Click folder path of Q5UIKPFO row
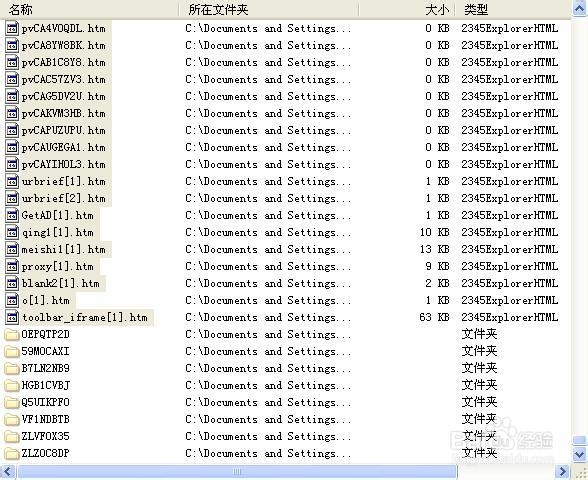This screenshot has height=480, width=588. tap(268, 402)
